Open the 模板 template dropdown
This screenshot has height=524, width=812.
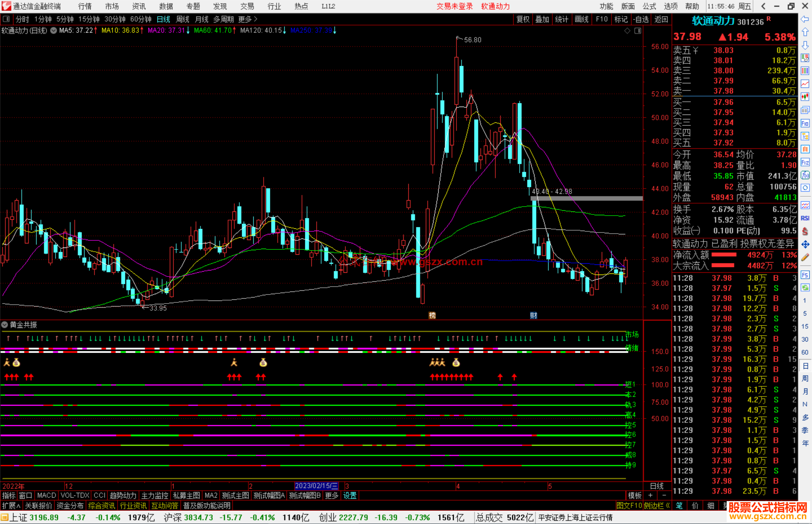point(635,495)
